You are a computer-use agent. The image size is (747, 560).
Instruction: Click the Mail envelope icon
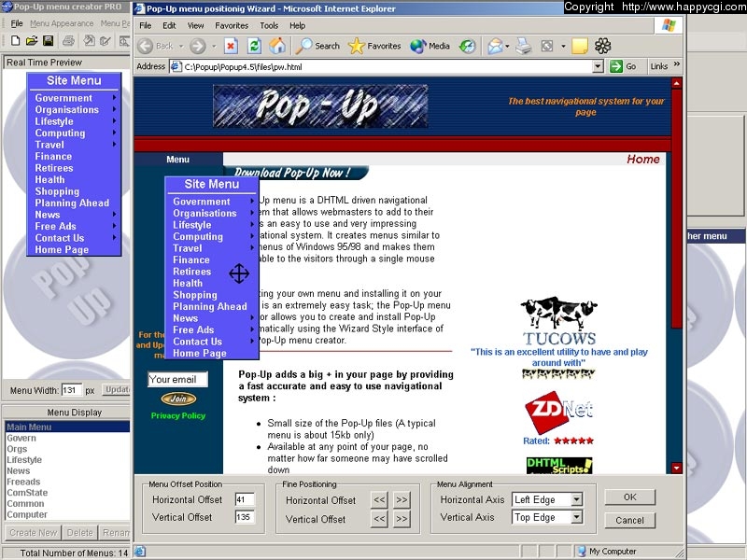tap(496, 46)
